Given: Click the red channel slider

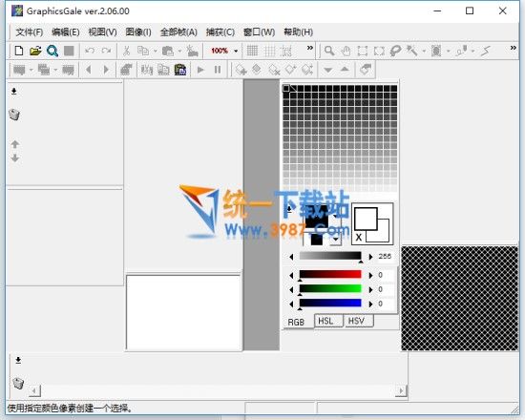Looking at the screenshot, I should pos(330,275).
